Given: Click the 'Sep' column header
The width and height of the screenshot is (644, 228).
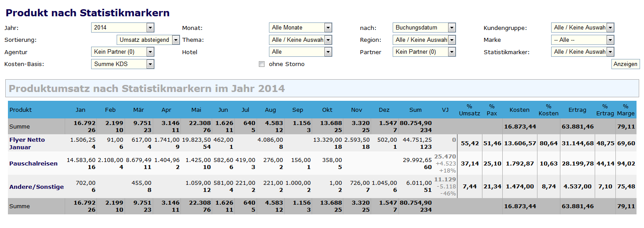Looking at the screenshot, I should 298,110.
